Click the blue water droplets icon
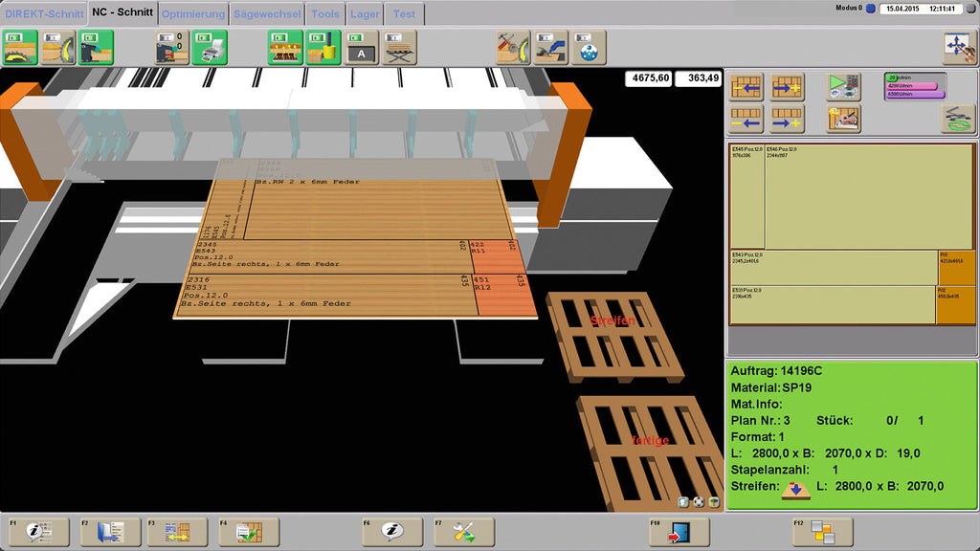Image resolution: width=980 pixels, height=551 pixels. point(589,48)
